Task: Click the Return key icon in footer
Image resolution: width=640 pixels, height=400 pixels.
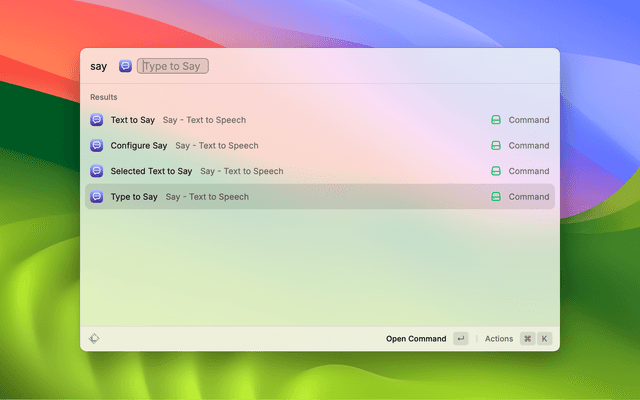Action: (x=460, y=339)
